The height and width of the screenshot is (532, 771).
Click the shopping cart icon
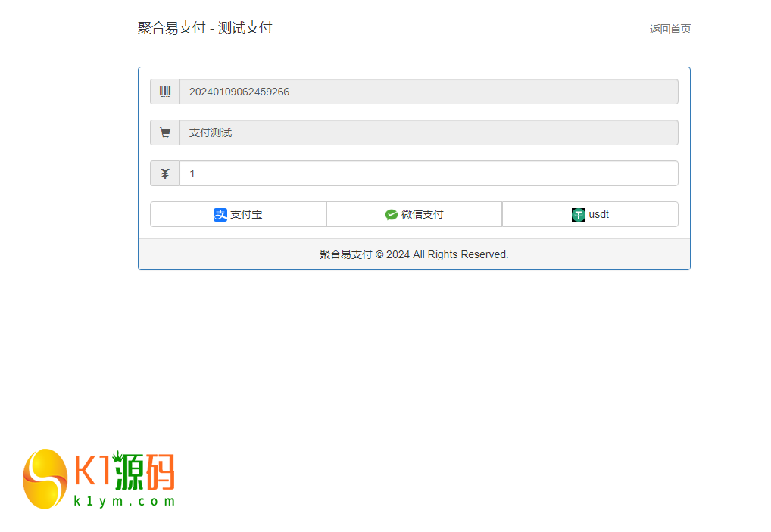click(165, 132)
